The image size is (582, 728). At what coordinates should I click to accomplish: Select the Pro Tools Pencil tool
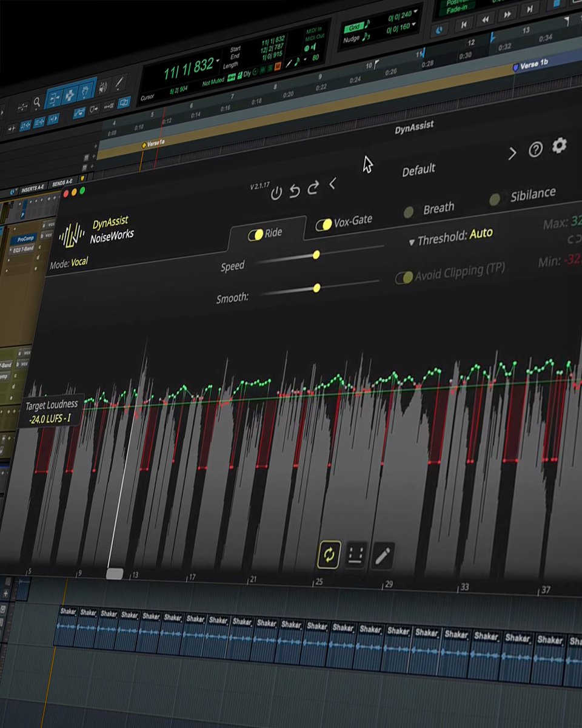coord(119,83)
